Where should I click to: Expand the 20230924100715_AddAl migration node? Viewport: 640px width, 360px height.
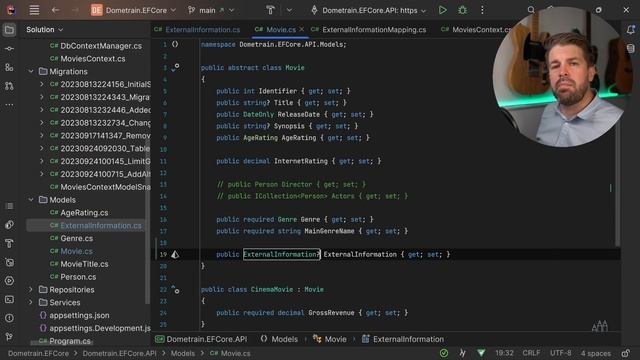(42, 174)
